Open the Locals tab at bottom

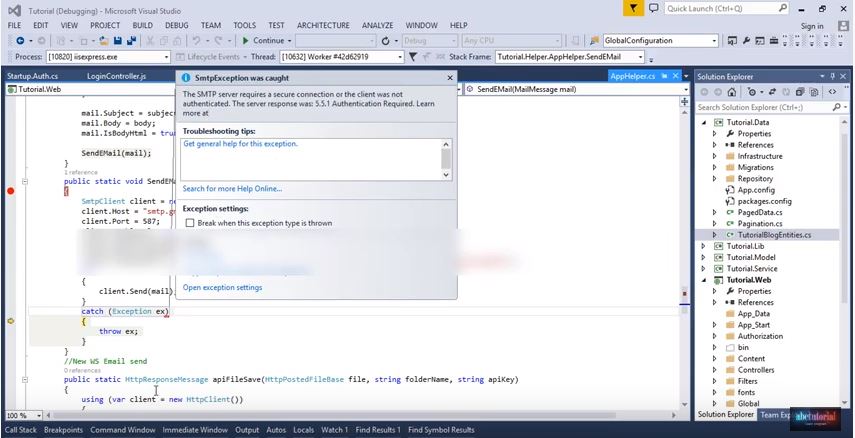[304, 430]
